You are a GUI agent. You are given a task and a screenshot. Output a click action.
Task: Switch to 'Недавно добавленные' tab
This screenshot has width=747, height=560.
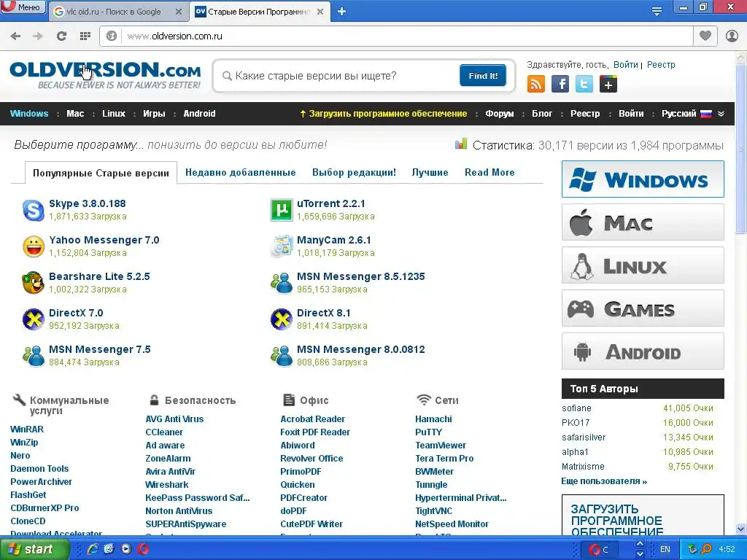241,172
